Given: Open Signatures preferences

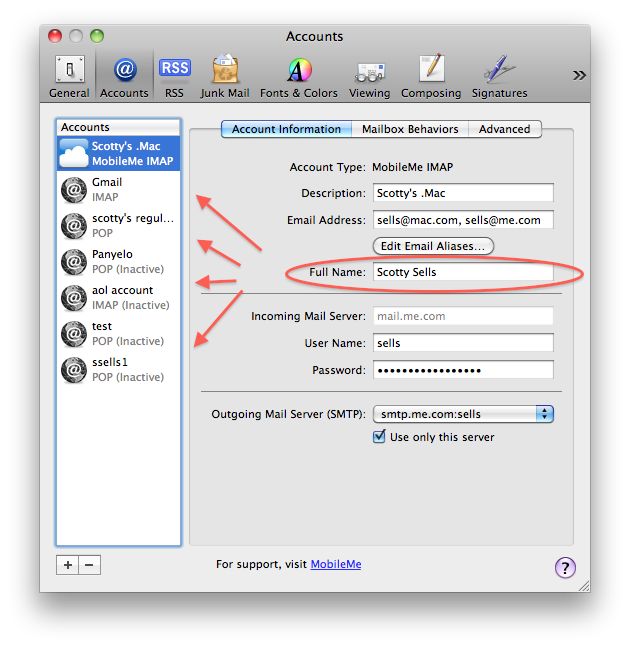Looking at the screenshot, I should tap(499, 76).
